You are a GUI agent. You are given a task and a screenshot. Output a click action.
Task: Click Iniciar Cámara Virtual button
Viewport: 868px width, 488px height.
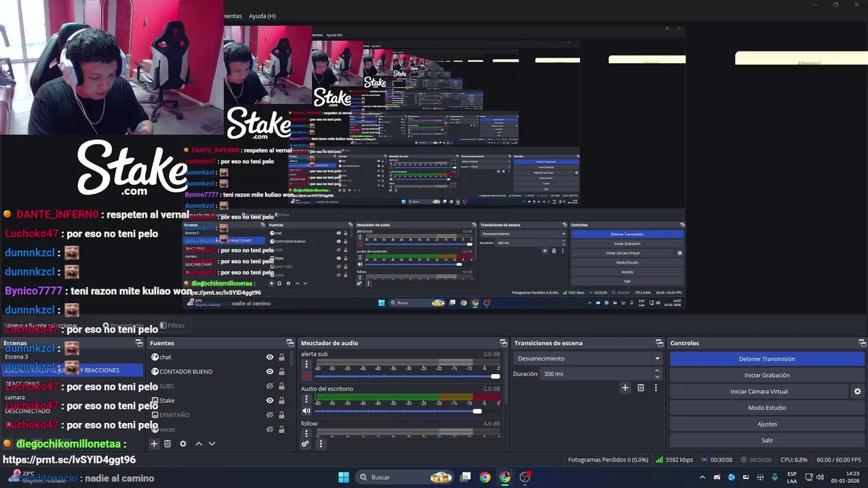point(759,391)
